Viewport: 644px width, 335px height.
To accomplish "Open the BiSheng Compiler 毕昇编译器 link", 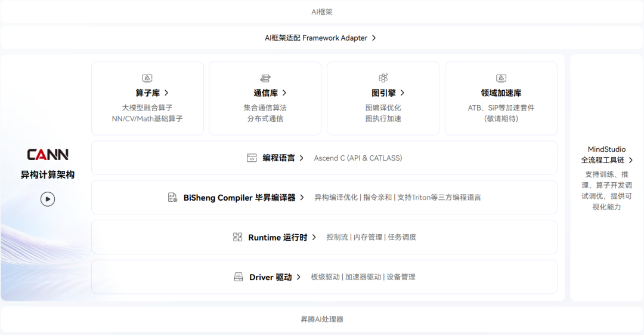I will tap(240, 198).
